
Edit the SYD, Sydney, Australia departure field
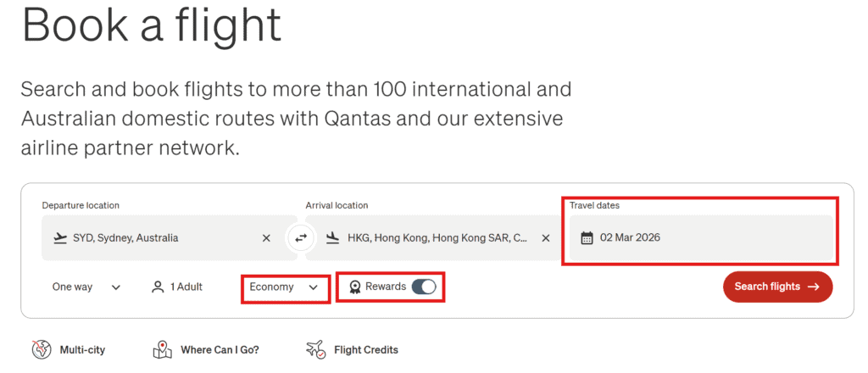click(153, 238)
